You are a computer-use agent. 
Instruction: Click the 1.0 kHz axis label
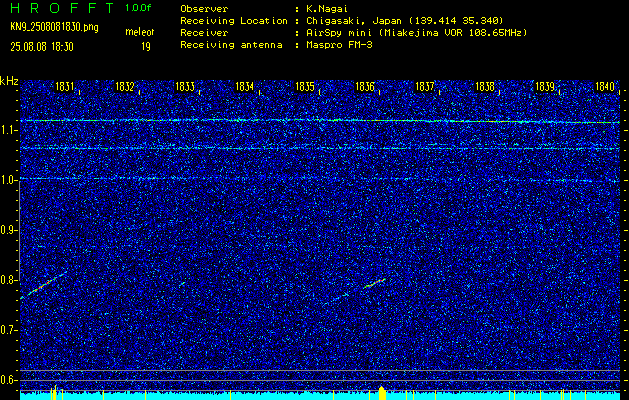(x=8, y=181)
